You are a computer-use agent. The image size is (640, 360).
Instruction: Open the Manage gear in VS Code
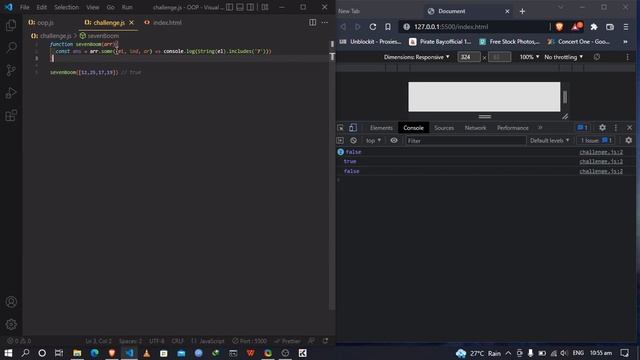11,324
